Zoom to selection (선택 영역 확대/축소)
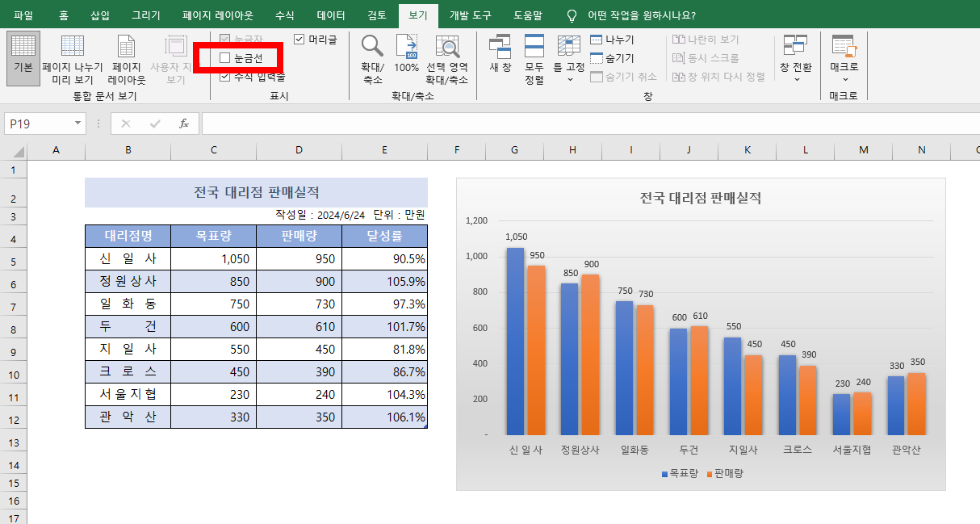Image resolution: width=980 pixels, height=524 pixels. 447,60
